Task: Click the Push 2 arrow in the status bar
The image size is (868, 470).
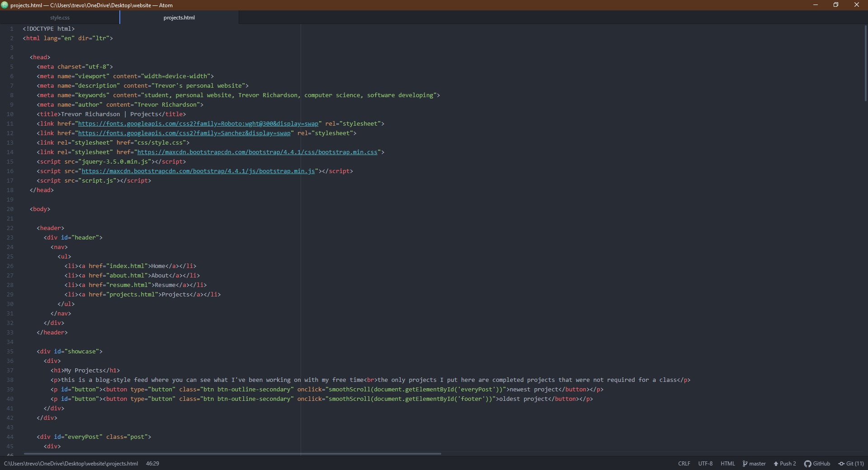Action: pyautogui.click(x=785, y=464)
